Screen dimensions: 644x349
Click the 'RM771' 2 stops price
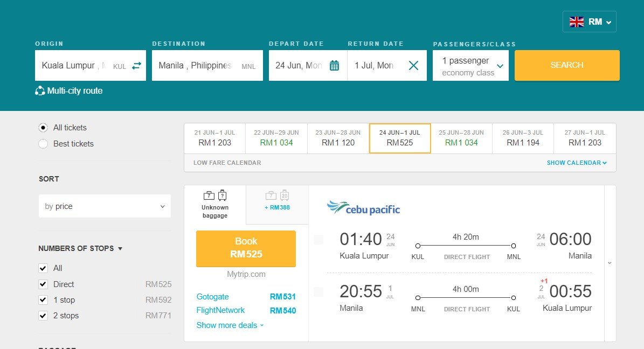pyautogui.click(x=158, y=315)
